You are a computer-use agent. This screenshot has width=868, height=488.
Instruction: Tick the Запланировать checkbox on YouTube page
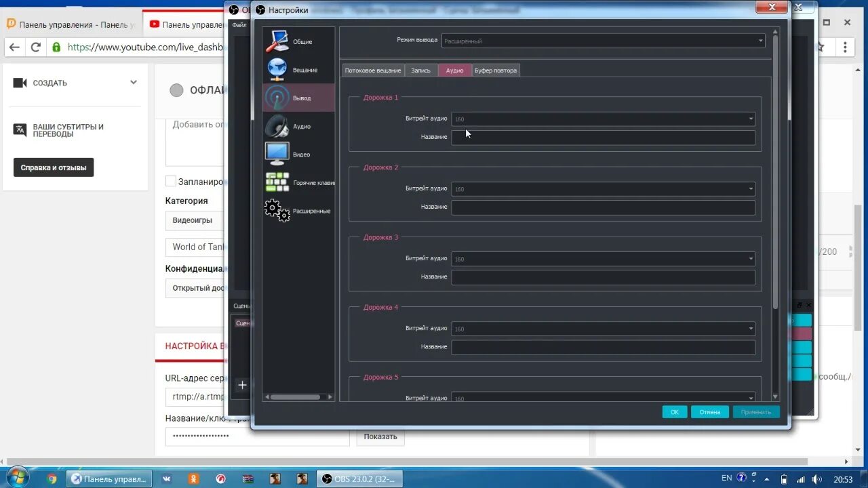click(171, 181)
